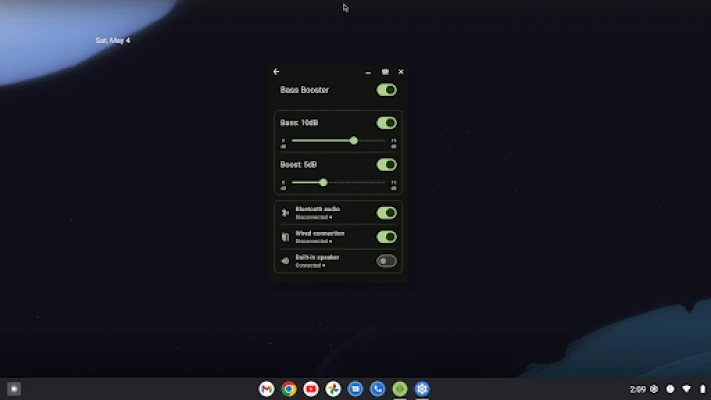Open Google Photos from the shelf
711x400 pixels.
(333, 389)
